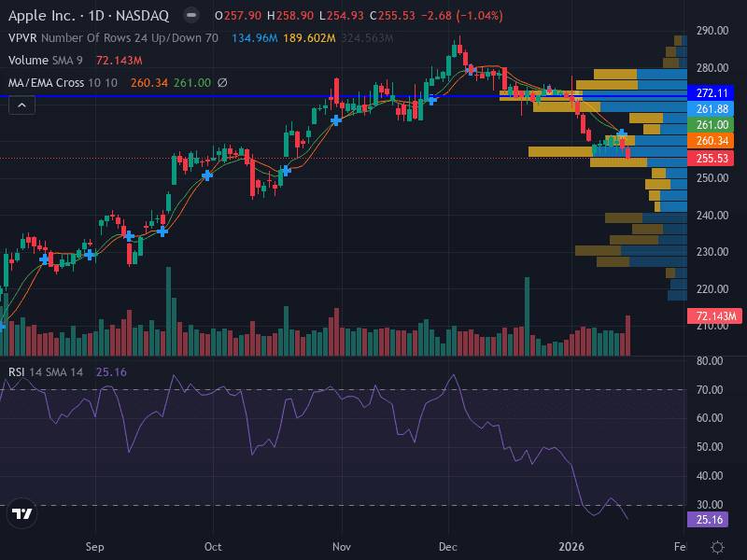The height and width of the screenshot is (560, 747).
Task: Select the VPVR indicator legend
Action: pos(113,38)
